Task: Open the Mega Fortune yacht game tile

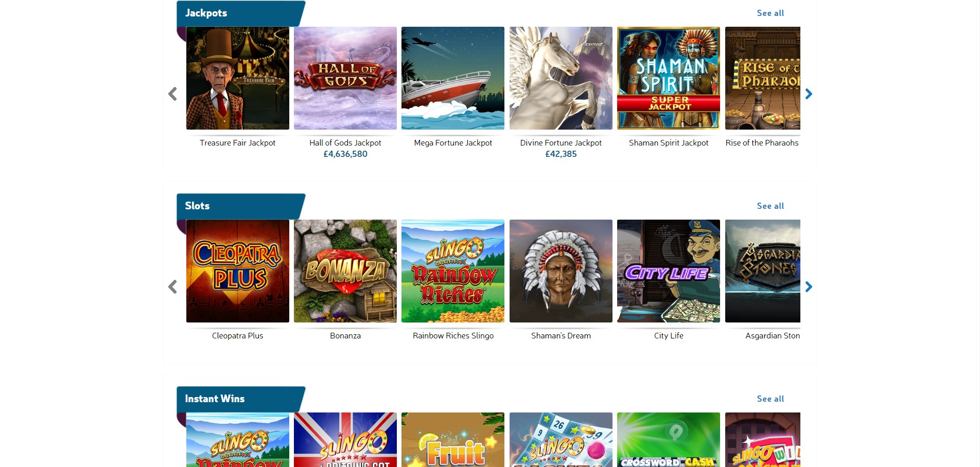Action: pos(453,78)
